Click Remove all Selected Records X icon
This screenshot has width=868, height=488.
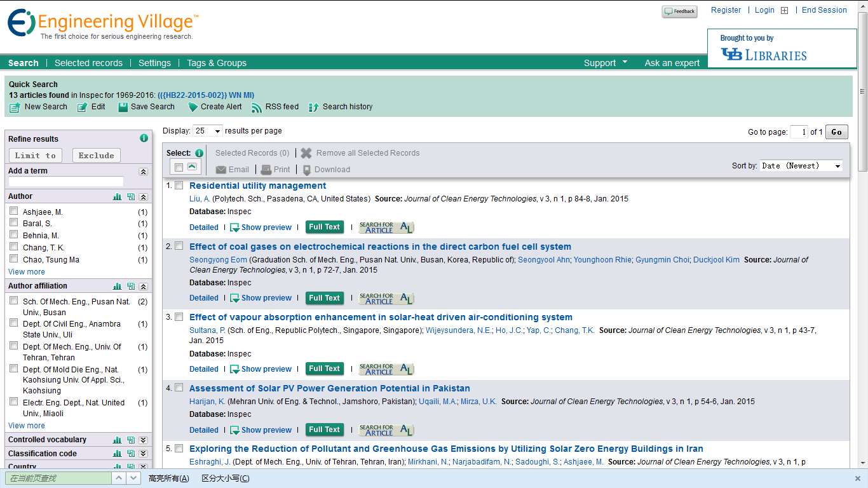(306, 153)
